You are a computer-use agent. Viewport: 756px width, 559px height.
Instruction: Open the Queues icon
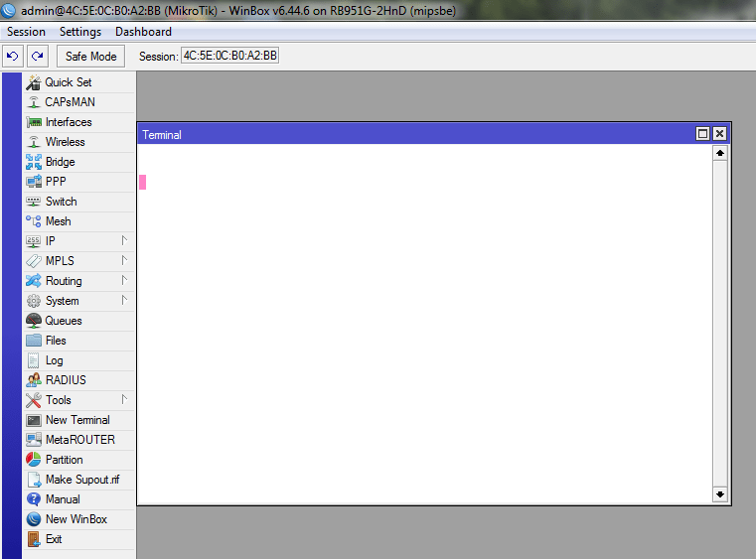tap(34, 321)
